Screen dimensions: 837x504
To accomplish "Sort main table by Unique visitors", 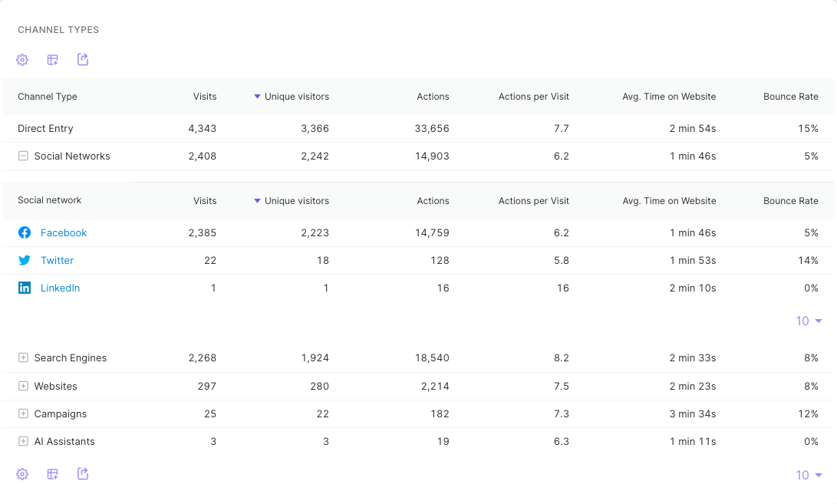I will click(x=292, y=97).
